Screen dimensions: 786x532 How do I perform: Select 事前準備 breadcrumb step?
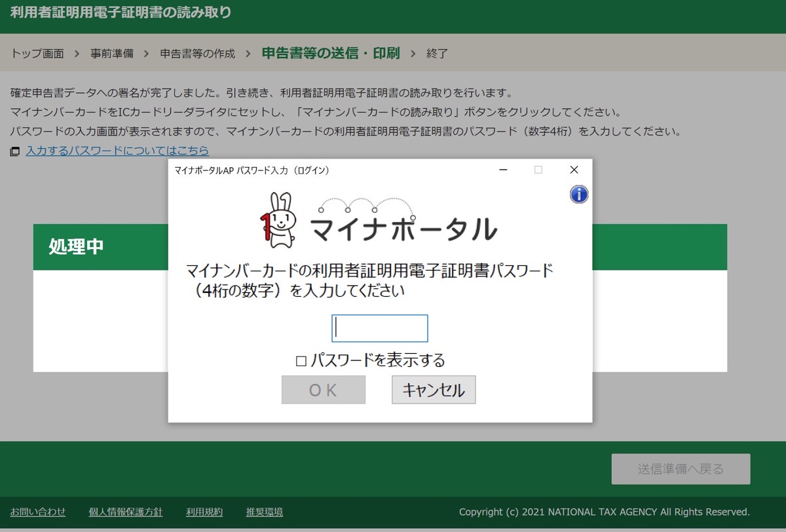pyautogui.click(x=112, y=54)
